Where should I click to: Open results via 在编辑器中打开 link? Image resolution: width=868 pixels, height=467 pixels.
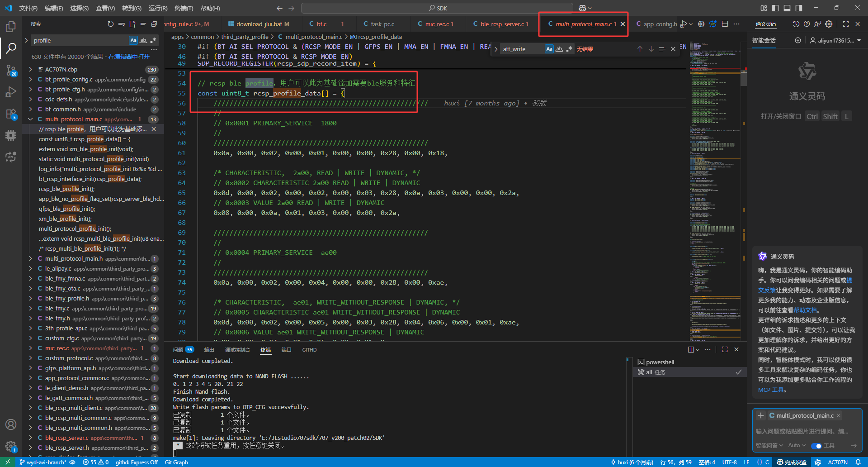pos(129,57)
